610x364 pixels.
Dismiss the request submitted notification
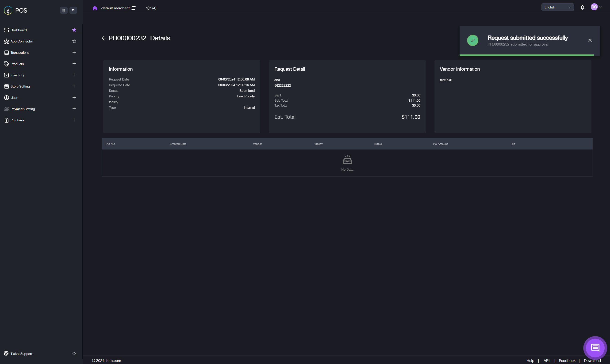pyautogui.click(x=590, y=40)
